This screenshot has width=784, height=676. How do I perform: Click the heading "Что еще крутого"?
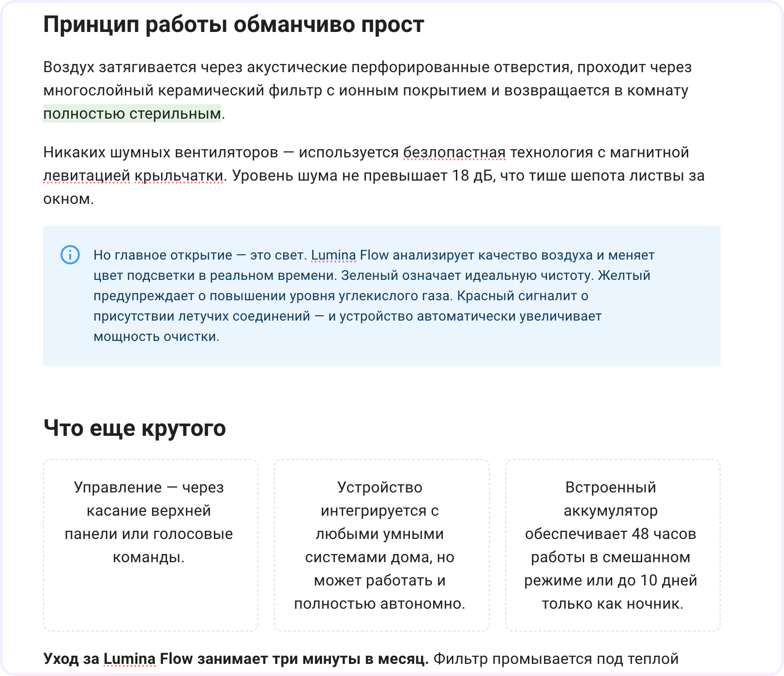point(135,428)
